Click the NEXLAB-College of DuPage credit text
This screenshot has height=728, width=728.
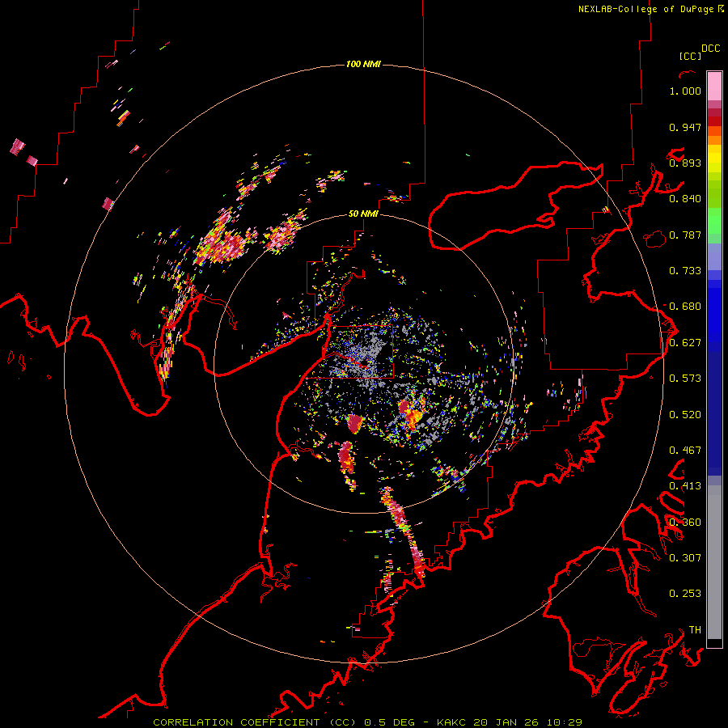click(x=647, y=9)
